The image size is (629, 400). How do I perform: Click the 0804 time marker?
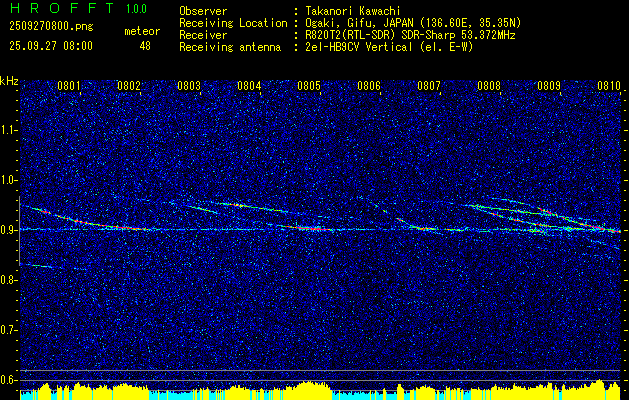[249, 86]
